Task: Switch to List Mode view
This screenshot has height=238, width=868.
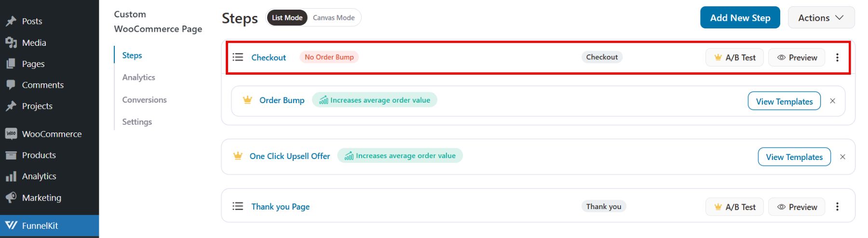Action: tap(287, 18)
